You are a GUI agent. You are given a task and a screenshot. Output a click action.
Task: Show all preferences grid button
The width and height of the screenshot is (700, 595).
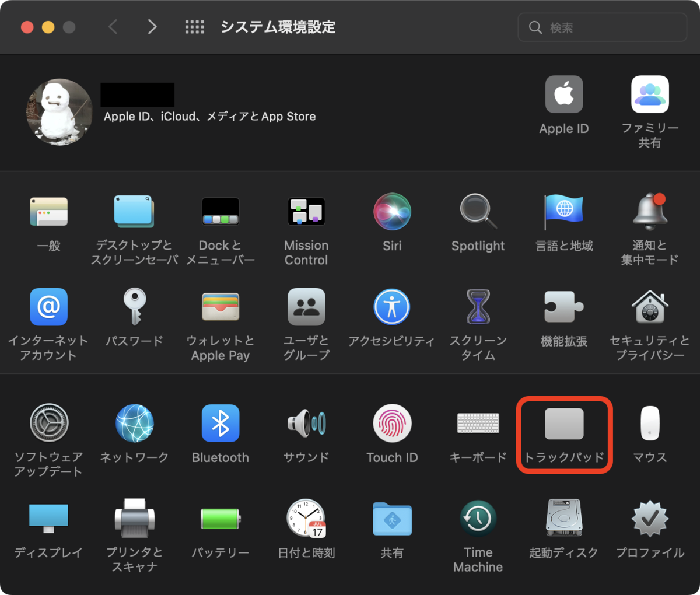pos(195,27)
